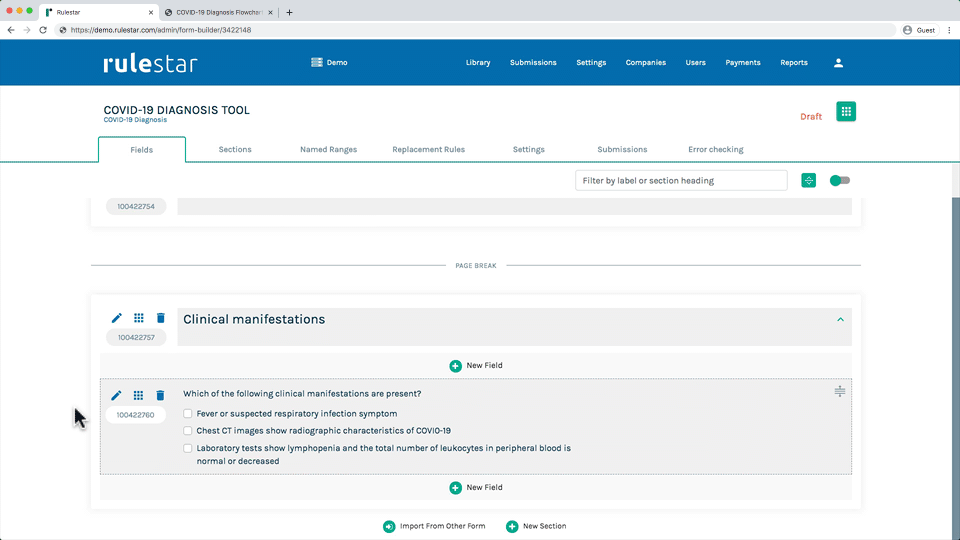Switch to the COVID-19 Diagnosis Flowchart browser tab
Image resolution: width=960 pixels, height=540 pixels.
(x=219, y=12)
